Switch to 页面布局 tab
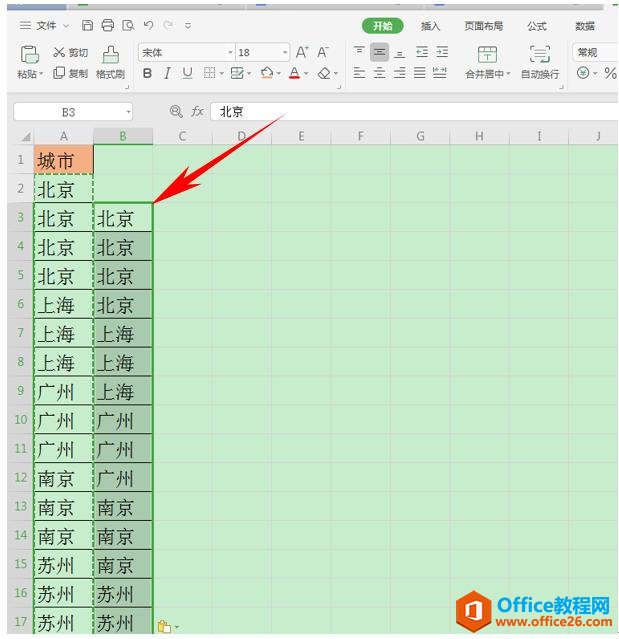The image size is (619, 639). [484, 26]
